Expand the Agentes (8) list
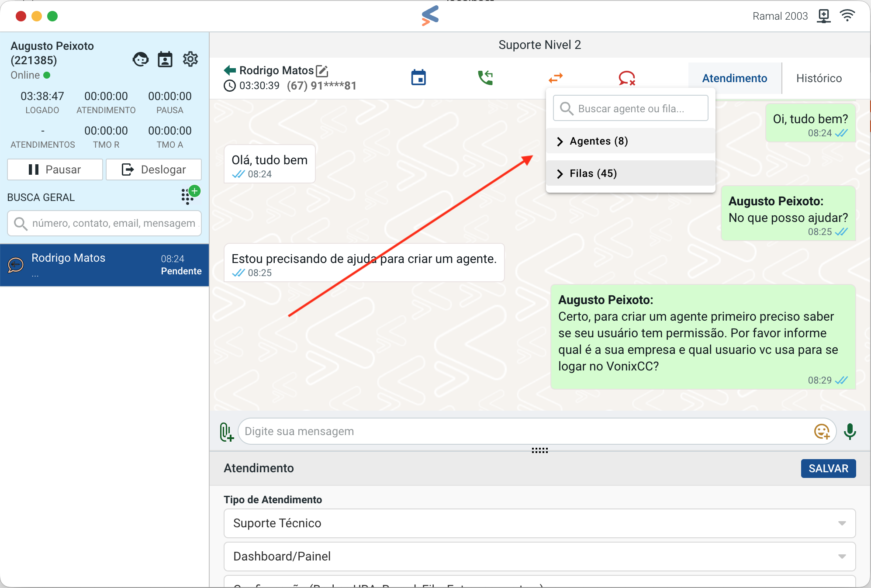The height and width of the screenshot is (588, 871). tap(631, 141)
